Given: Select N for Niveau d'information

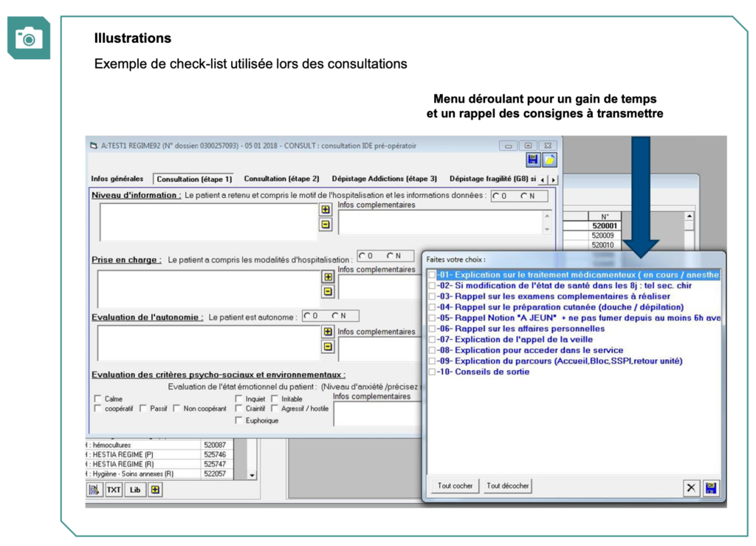Looking at the screenshot, I should coord(524,196).
